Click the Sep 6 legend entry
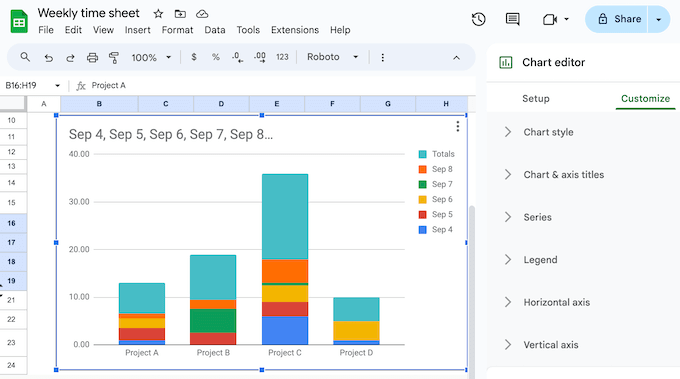The width and height of the screenshot is (680, 379). [x=436, y=199]
